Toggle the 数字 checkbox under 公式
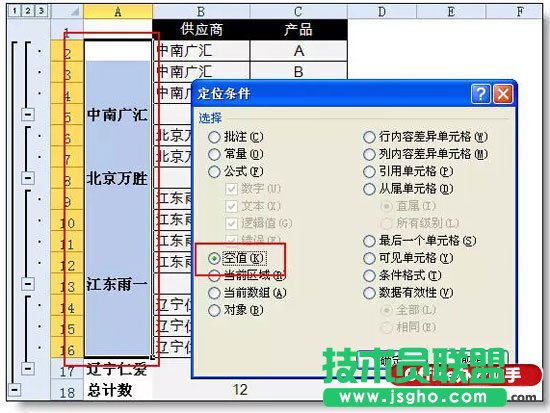The width and height of the screenshot is (550, 413). coord(232,189)
